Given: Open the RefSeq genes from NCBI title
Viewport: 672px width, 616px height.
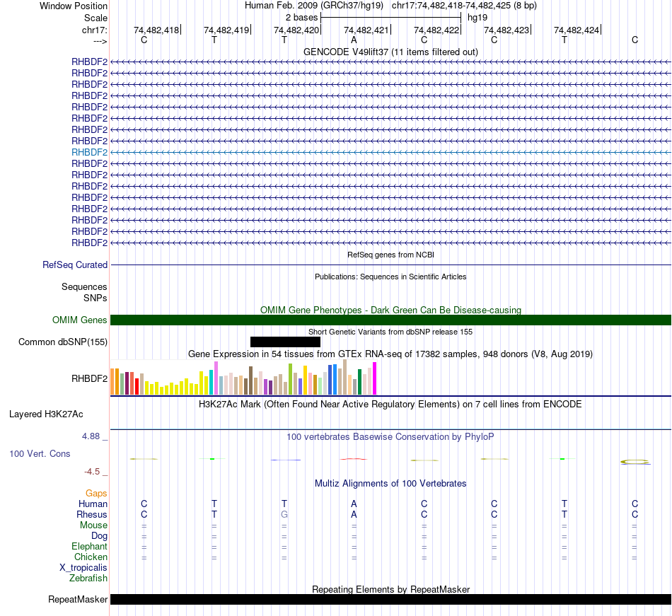Looking at the screenshot, I should click(x=390, y=255).
